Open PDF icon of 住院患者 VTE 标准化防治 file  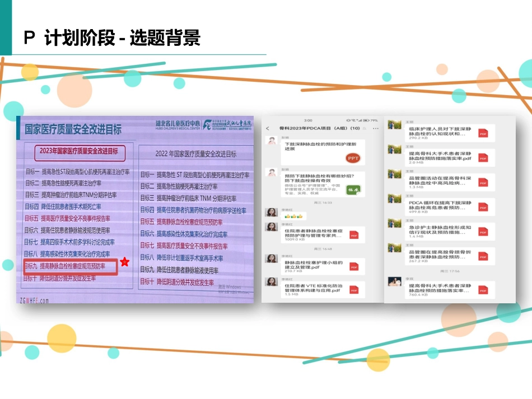click(354, 290)
